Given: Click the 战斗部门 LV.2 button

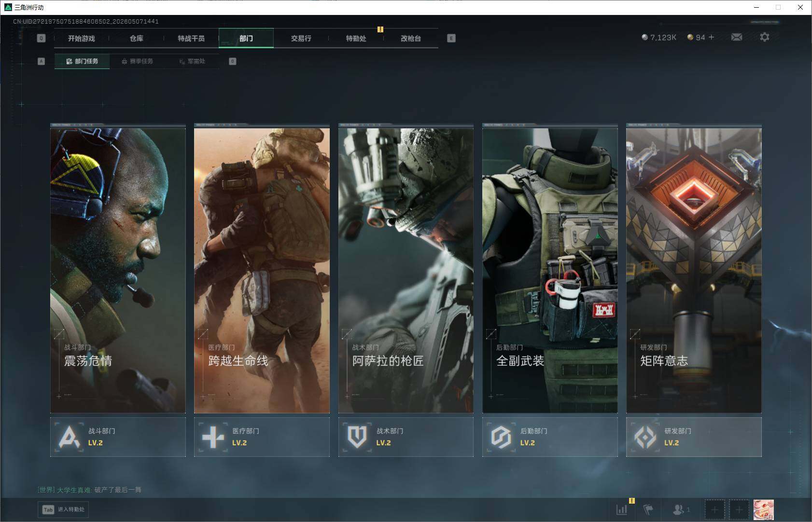Looking at the screenshot, I should pyautogui.click(x=118, y=437).
